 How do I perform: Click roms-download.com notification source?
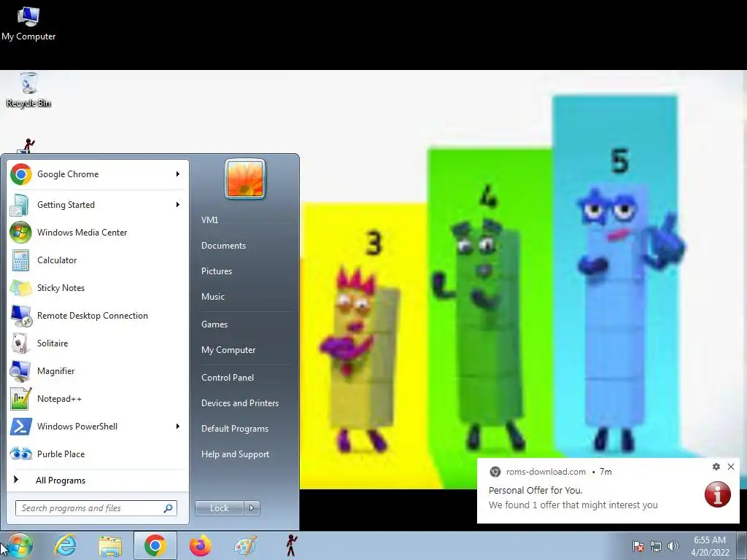pos(546,472)
